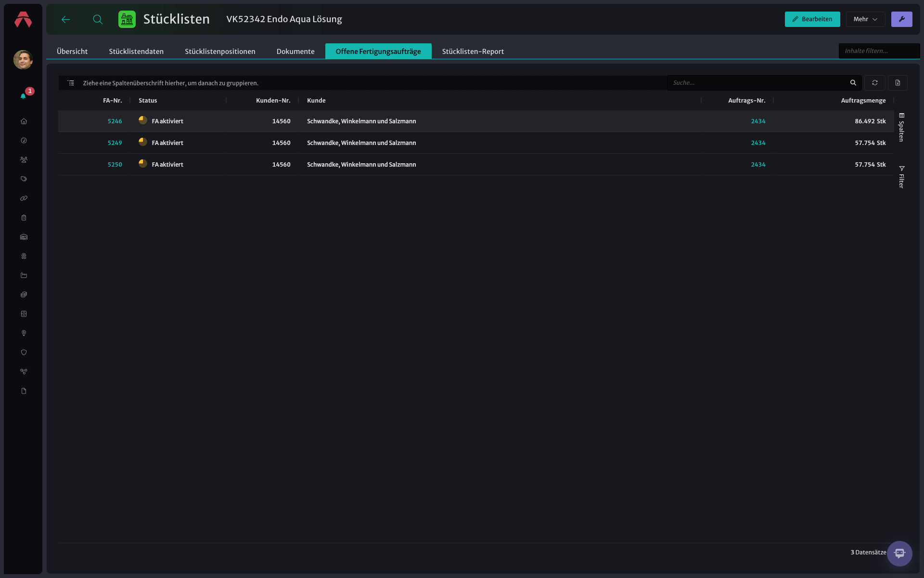This screenshot has width=924, height=578.
Task: Go to Home via house icon
Action: pyautogui.click(x=24, y=121)
